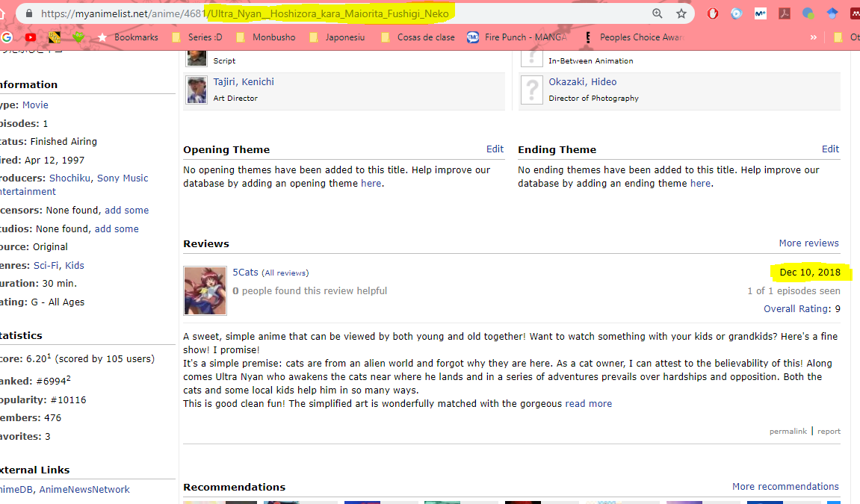Click the Movie type link
Screen dimensions: 860x504
coord(35,105)
